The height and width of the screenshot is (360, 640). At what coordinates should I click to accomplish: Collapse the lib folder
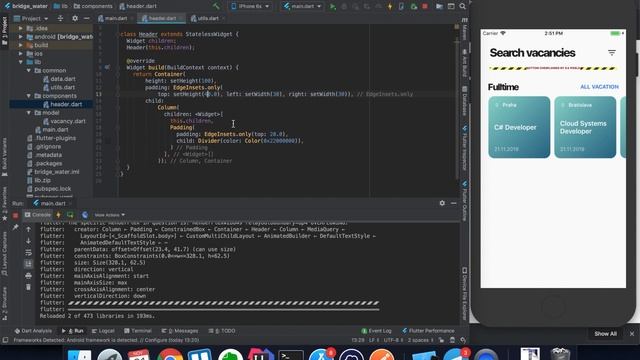(x=20, y=62)
